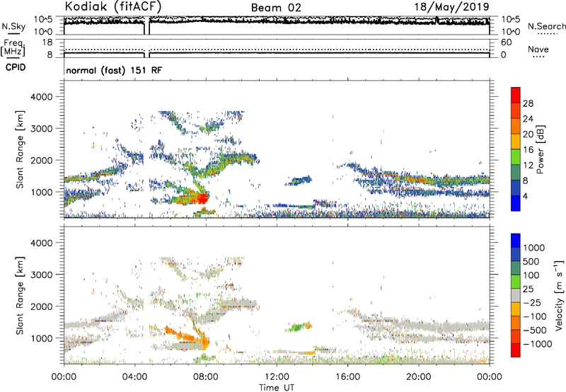Click the data gap in N.Sky trace

coord(146,27)
